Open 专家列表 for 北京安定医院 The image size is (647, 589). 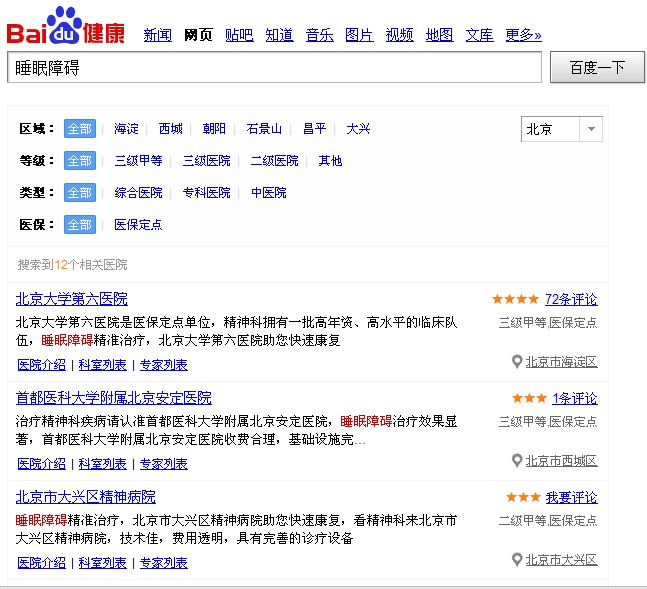coord(163,464)
